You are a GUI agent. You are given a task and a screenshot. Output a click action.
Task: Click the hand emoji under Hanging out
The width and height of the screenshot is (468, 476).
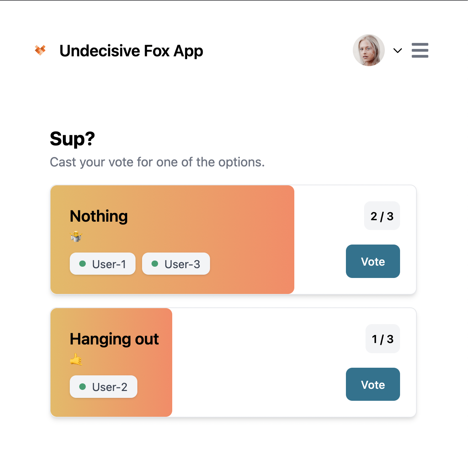(76, 359)
